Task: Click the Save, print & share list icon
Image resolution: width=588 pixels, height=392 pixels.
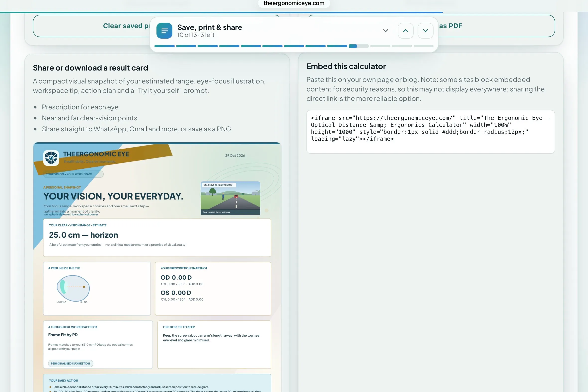Action: (164, 30)
